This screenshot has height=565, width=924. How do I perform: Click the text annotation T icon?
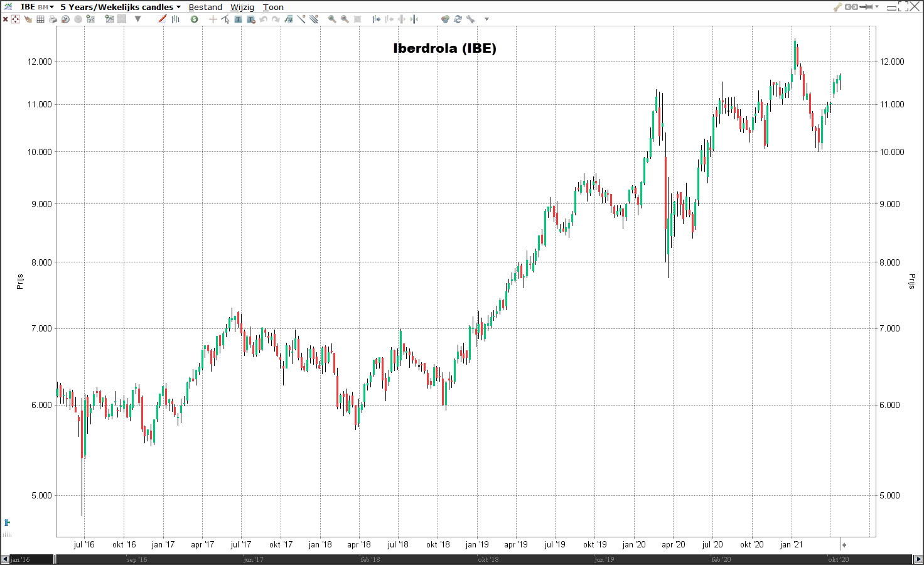point(238,19)
